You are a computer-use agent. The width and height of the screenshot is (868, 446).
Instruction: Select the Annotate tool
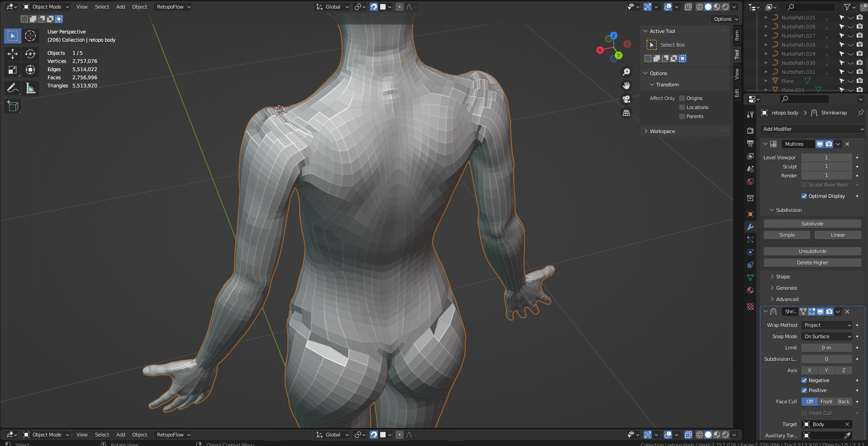(13, 88)
